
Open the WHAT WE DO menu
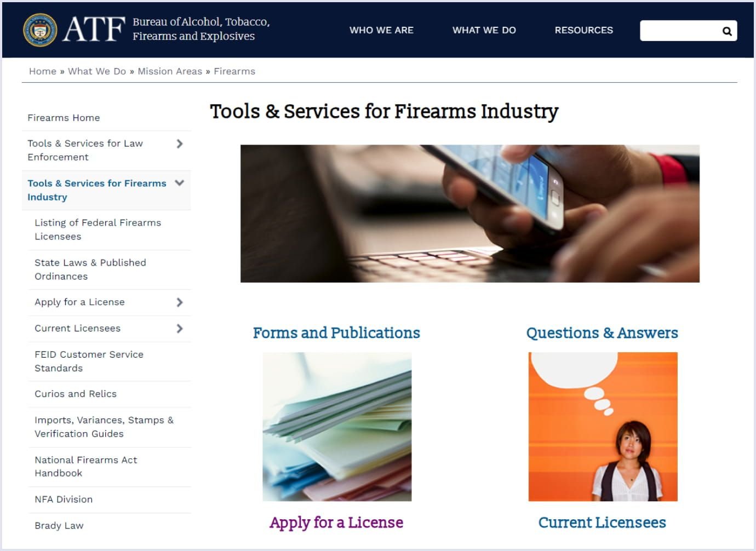[x=484, y=30]
